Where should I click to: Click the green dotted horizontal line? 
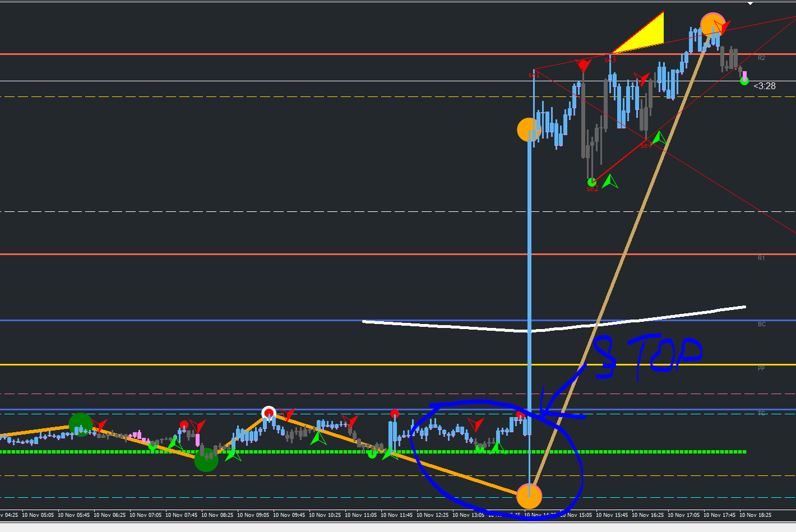click(x=373, y=451)
